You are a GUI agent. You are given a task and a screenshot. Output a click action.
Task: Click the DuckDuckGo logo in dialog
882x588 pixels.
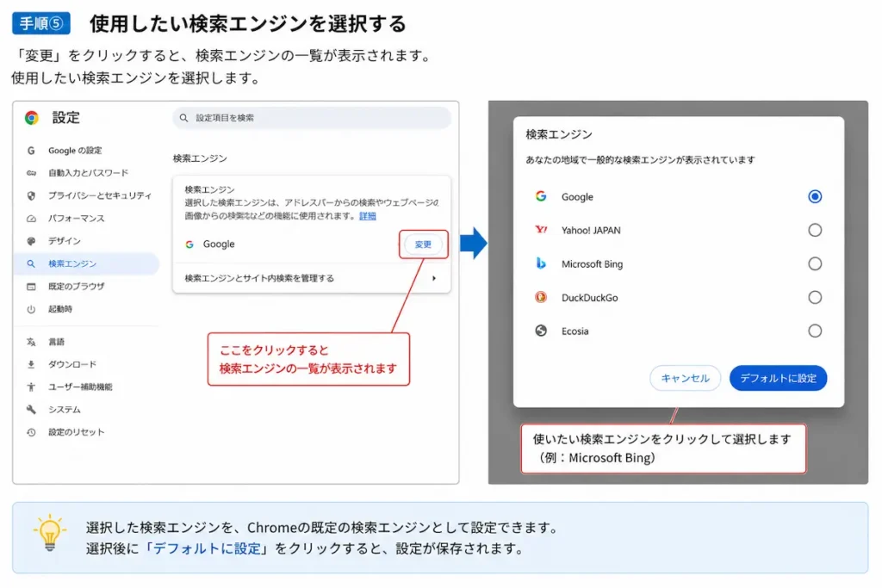pyautogui.click(x=541, y=297)
